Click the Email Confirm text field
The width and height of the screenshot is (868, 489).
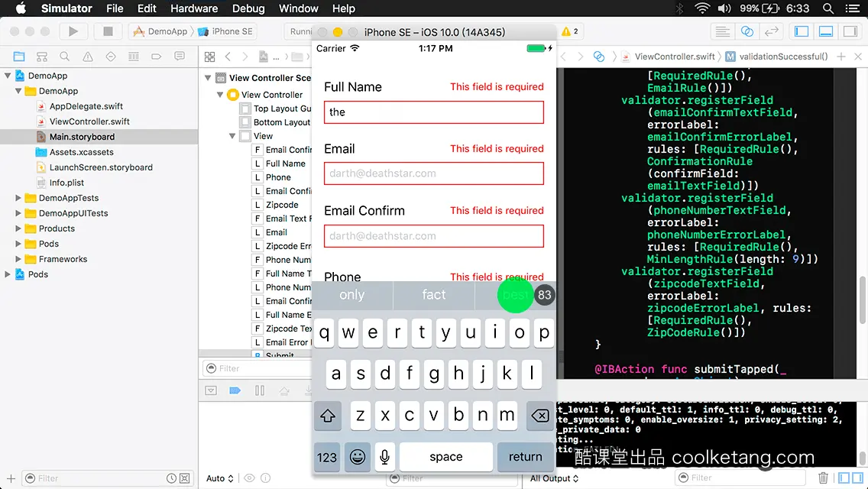pyautogui.click(x=433, y=236)
